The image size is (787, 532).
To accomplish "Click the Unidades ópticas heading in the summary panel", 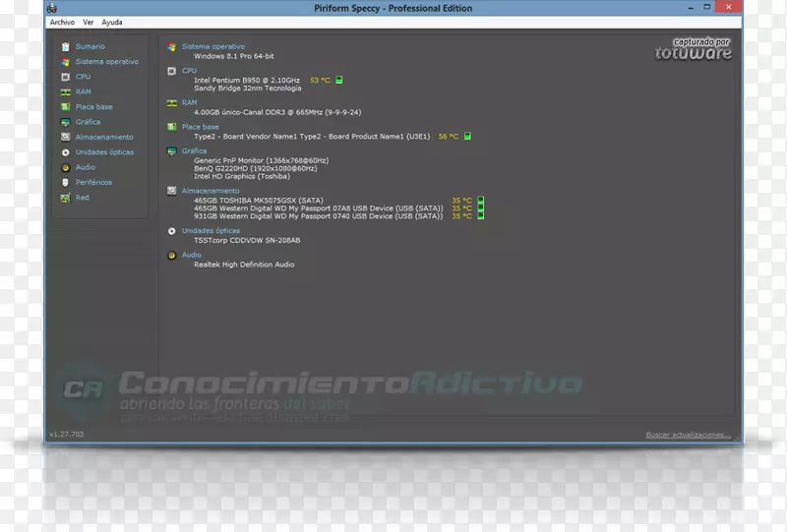I will coord(210,230).
